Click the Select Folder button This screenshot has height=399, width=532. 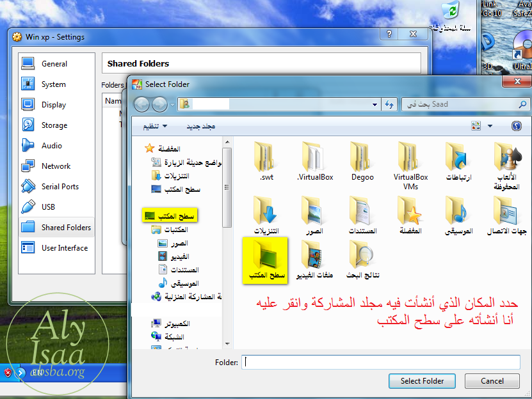(422, 381)
